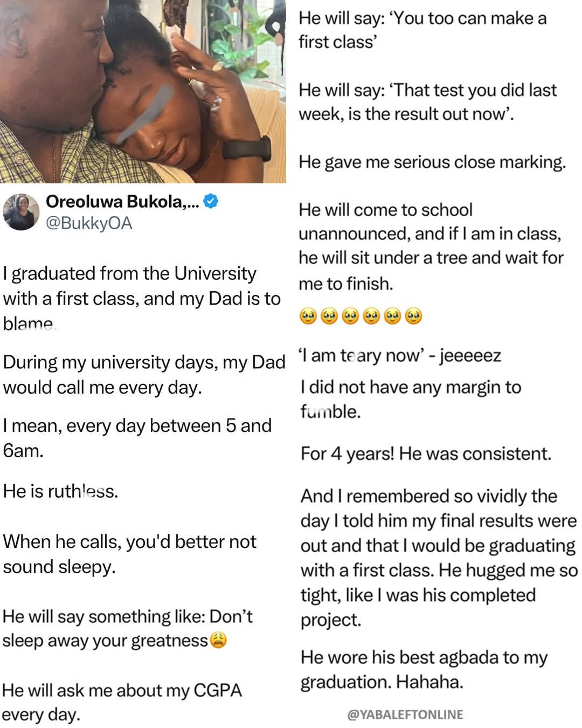Open Oreoluwa Bukola's profile avatar
Screen dimensions: 582x728
pos(21,212)
